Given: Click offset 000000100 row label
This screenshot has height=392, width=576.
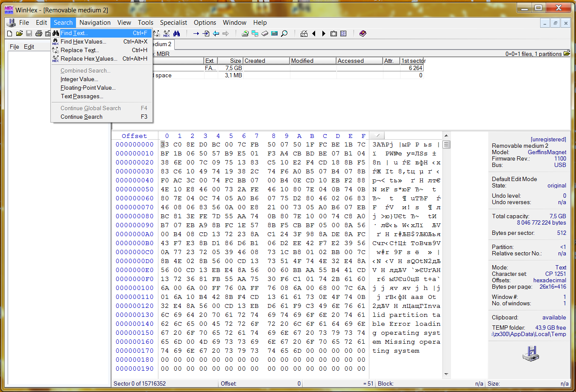Looking at the screenshot, I should (x=134, y=288).
